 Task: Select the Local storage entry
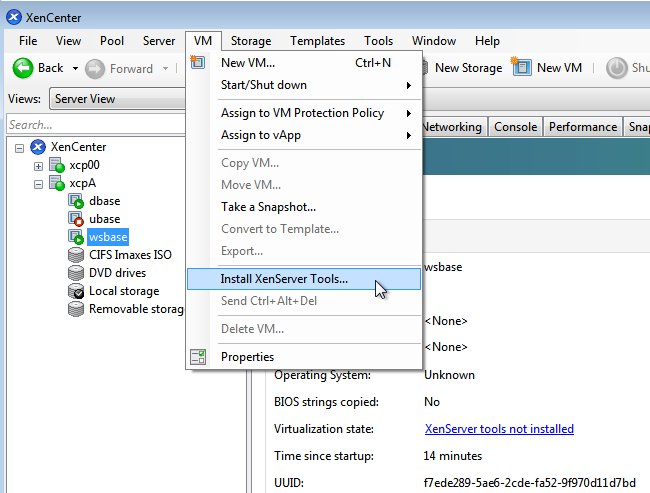pos(124,291)
